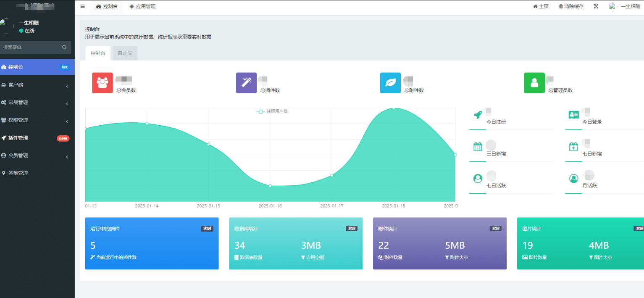The width and height of the screenshot is (644, 298).
Task: Click the wand icon beside 当前运行中的插件数
Action: pyautogui.click(x=92, y=257)
